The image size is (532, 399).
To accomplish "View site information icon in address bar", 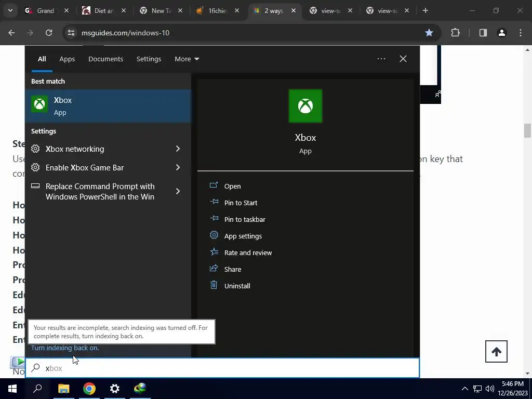I will (x=71, y=33).
